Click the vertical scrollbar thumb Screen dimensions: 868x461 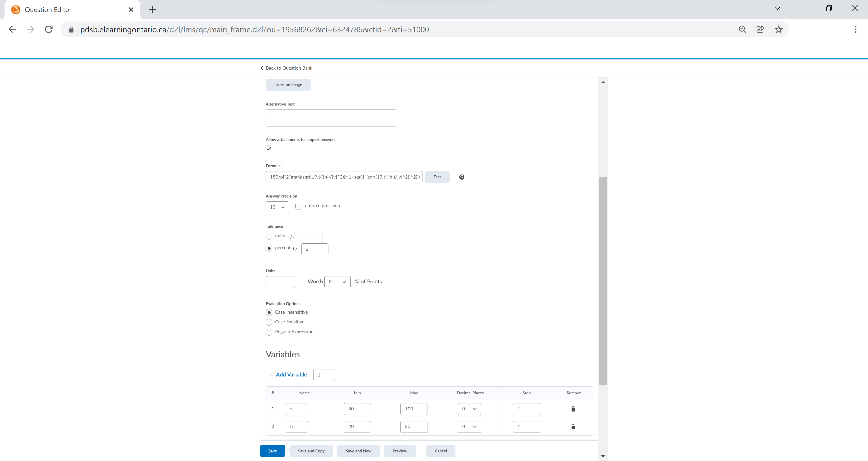603,281
